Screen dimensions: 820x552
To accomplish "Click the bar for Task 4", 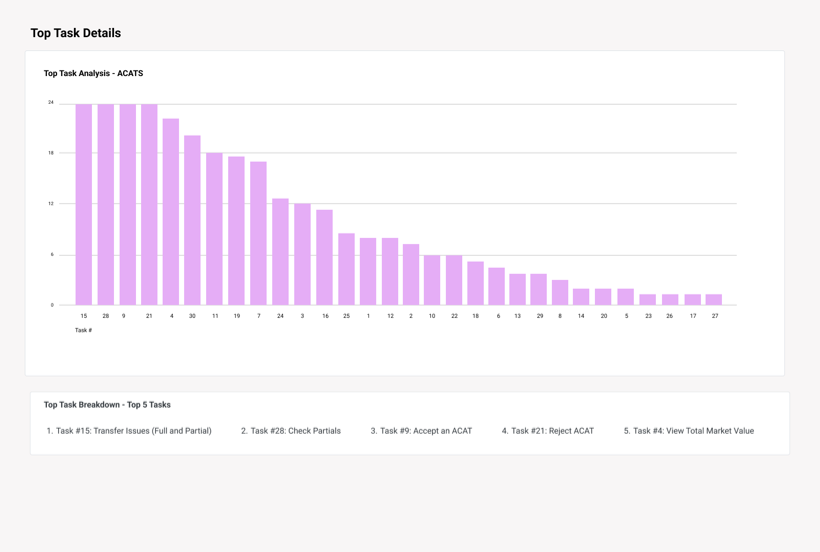I will coord(171,212).
